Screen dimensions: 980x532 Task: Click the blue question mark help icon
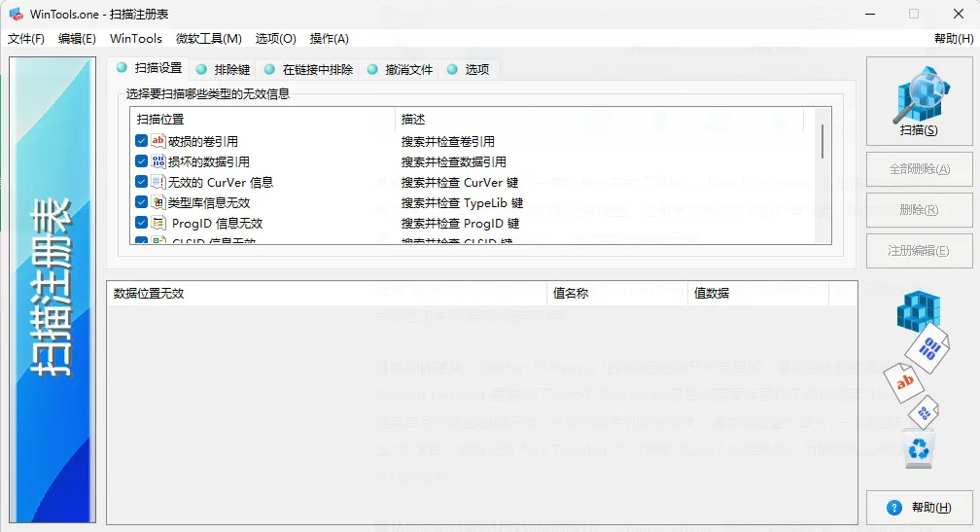coord(894,508)
